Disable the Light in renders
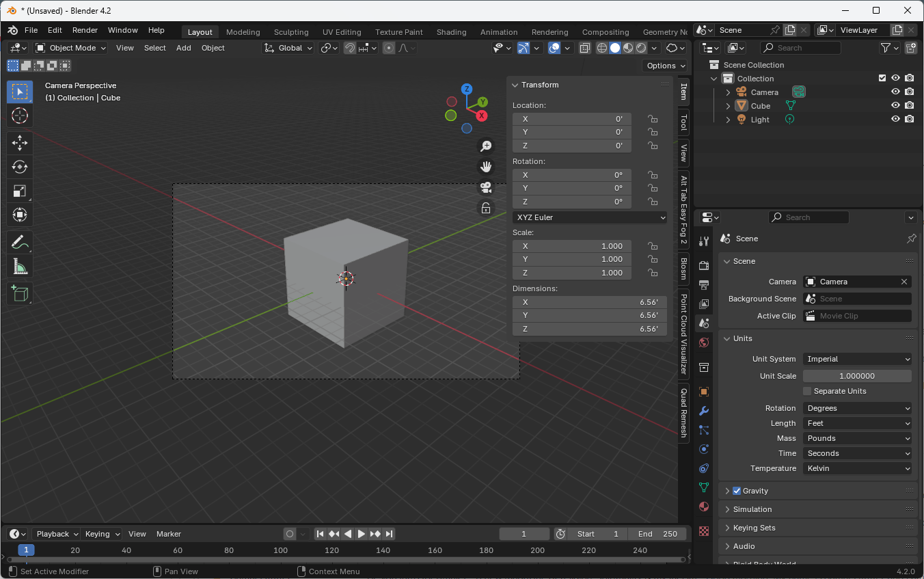This screenshot has width=924, height=579. 909,120
